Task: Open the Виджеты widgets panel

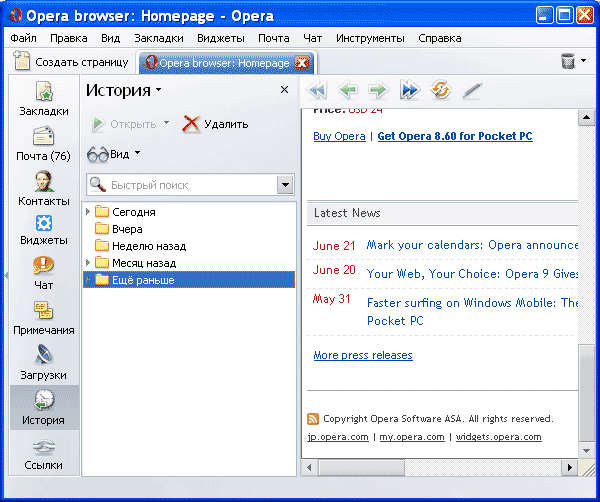Action: tap(44, 230)
